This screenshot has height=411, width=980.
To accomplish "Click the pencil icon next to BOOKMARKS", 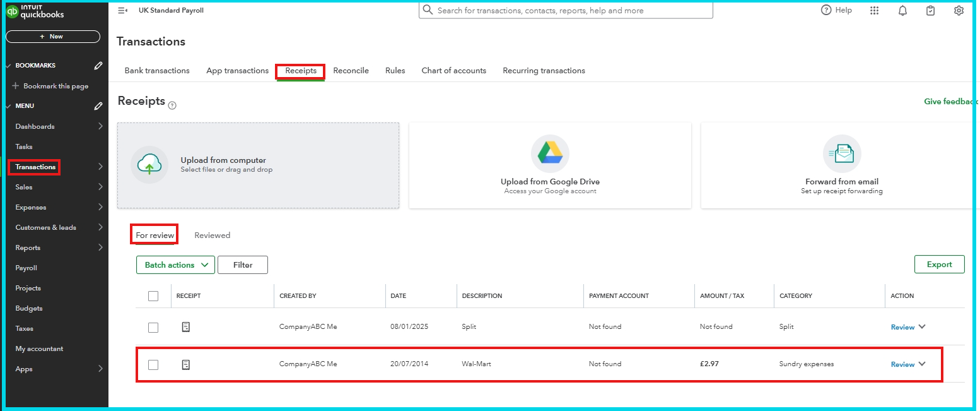I will [x=98, y=66].
